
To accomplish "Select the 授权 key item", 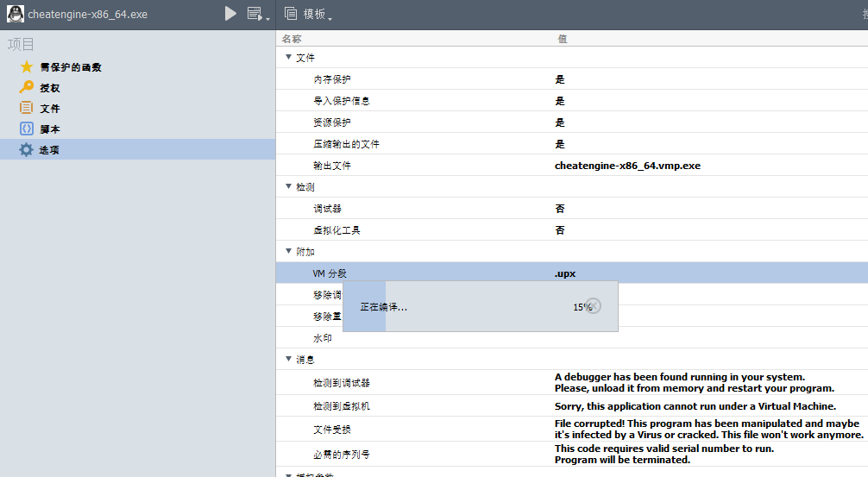I will (x=137, y=88).
